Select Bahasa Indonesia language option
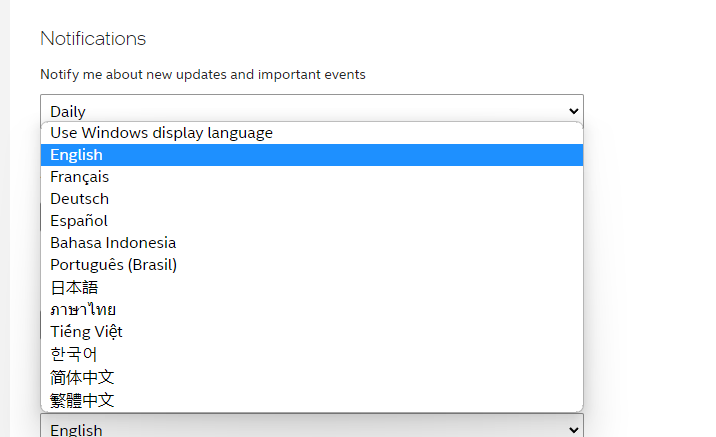716x437 pixels. tap(113, 243)
